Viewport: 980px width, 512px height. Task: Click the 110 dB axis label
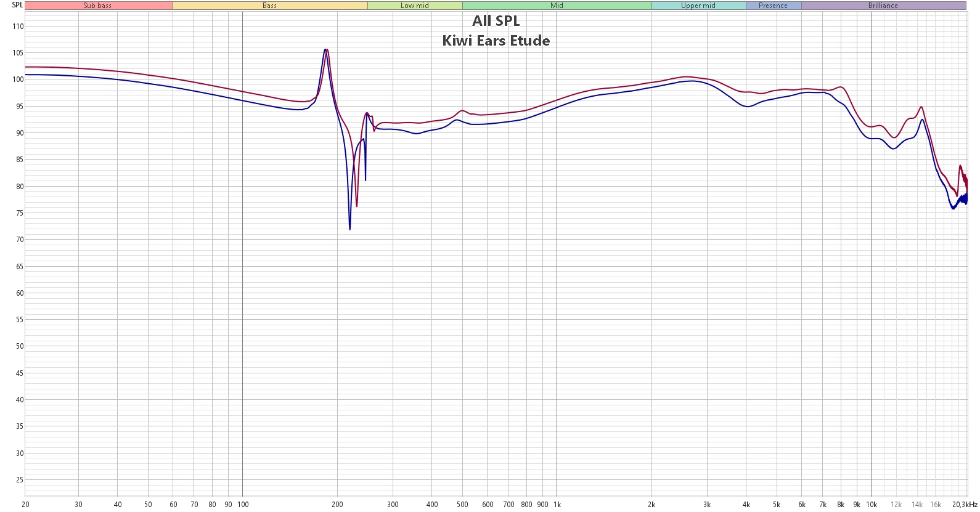click(x=18, y=26)
